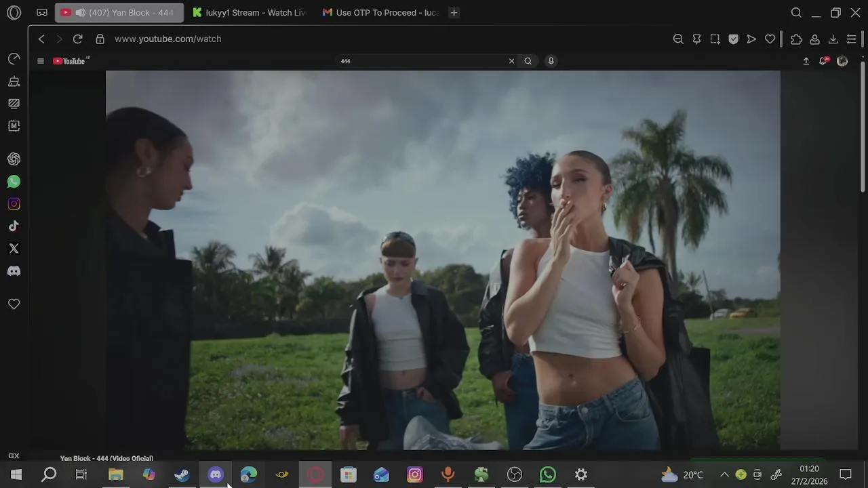
Task: Open the Windows notification center
Action: pyautogui.click(x=846, y=474)
